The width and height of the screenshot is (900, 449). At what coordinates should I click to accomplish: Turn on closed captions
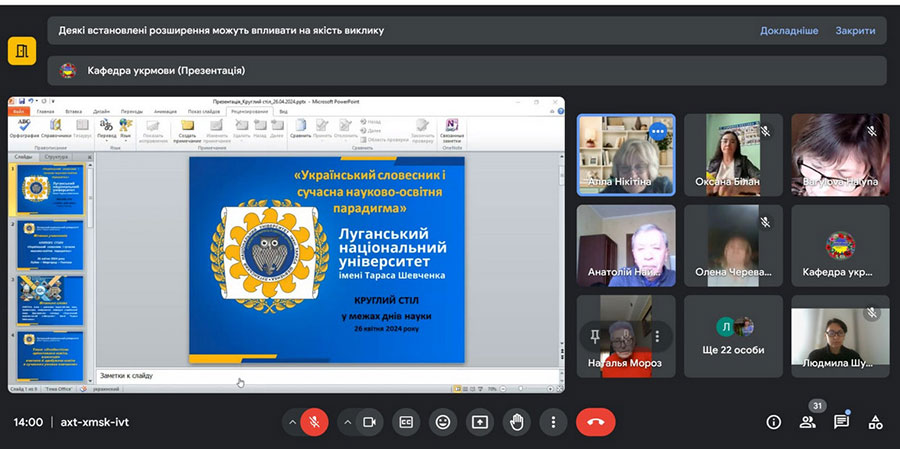tap(405, 422)
